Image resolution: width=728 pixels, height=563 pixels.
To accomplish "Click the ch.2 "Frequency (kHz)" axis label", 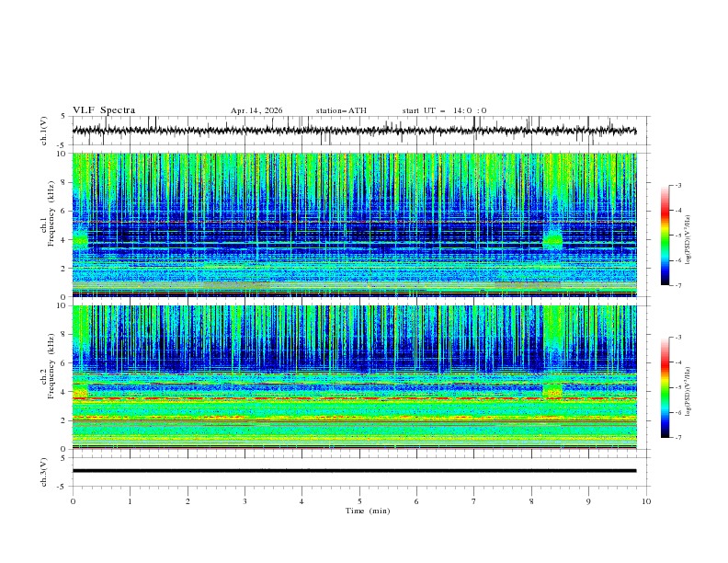I will tap(51, 366).
